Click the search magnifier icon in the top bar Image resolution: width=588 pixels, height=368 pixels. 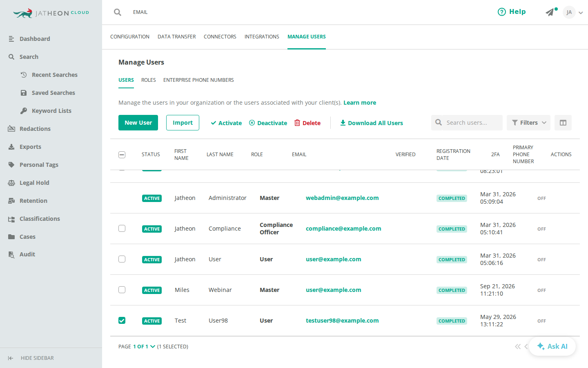[118, 12]
